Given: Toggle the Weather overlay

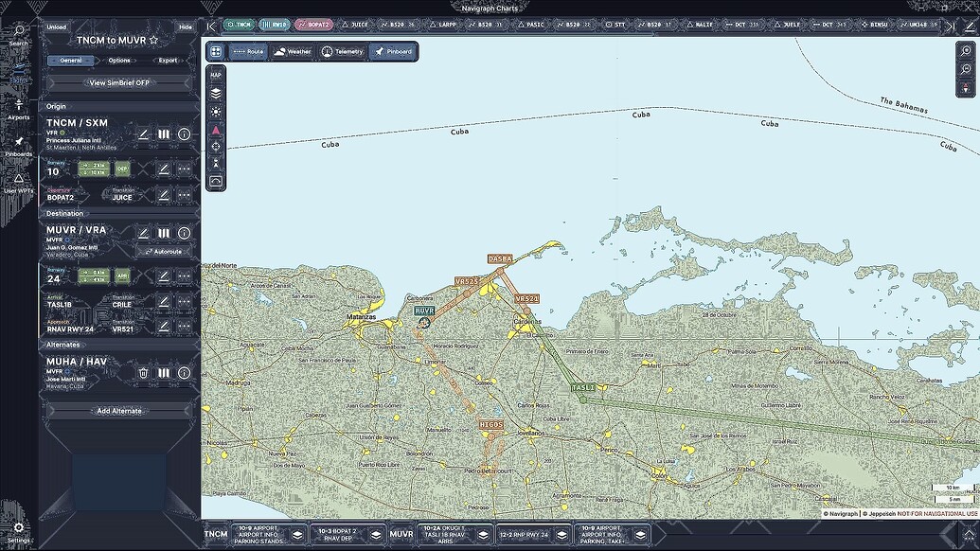Looking at the screenshot, I should tap(291, 52).
